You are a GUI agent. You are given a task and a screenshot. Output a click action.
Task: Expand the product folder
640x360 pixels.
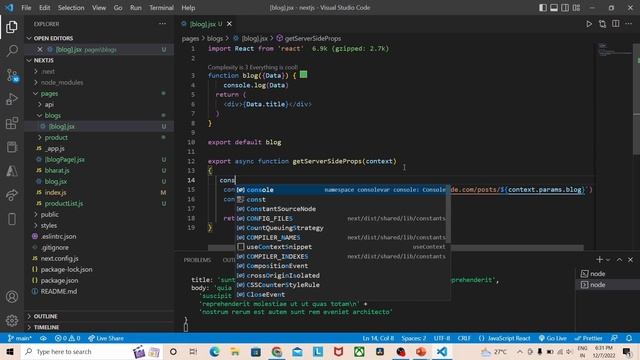(56, 138)
